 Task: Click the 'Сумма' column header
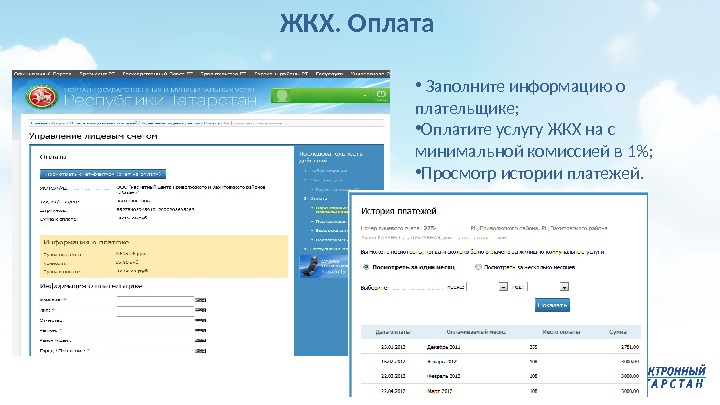tap(618, 332)
